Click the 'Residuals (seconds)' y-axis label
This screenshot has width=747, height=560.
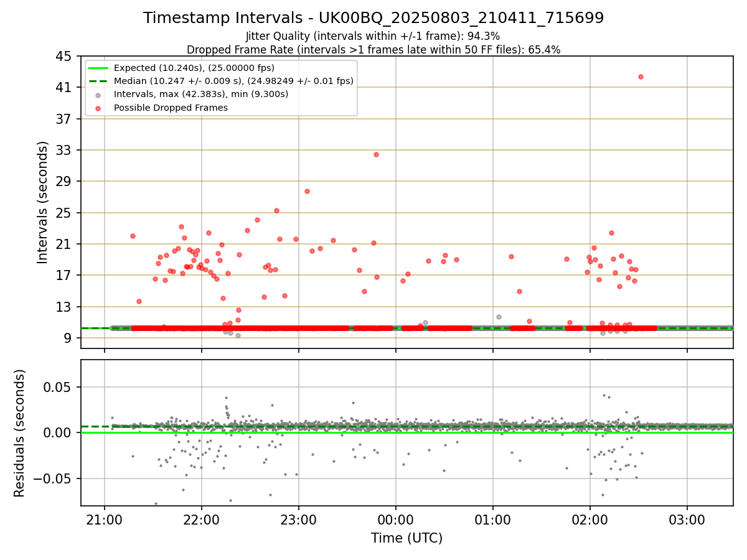point(20,433)
